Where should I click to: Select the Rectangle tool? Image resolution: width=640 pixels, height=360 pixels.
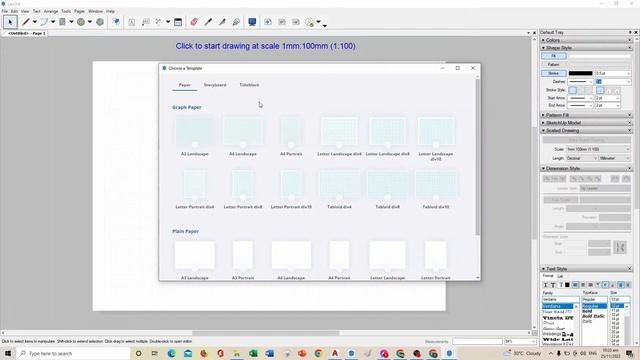click(x=62, y=22)
